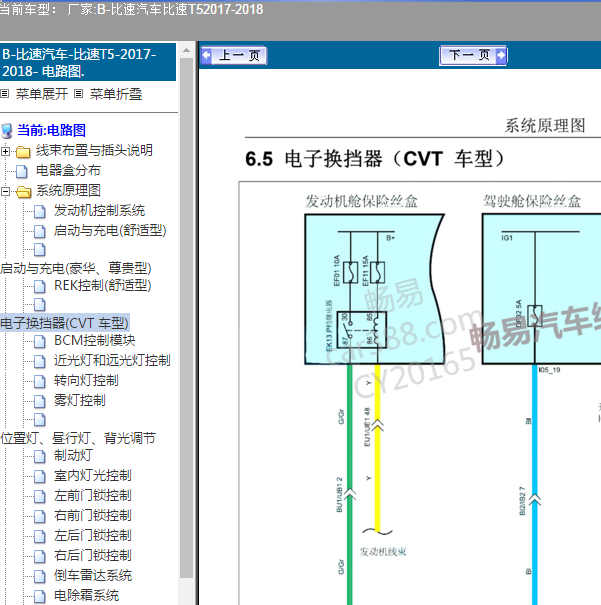Viewport: 601px width, 605px height.
Task: Open 倒车雷达系统 diagram
Action: 93,575
